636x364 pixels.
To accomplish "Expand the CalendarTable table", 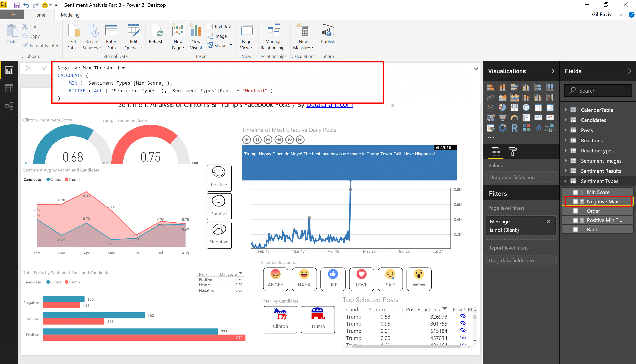I will [566, 110].
